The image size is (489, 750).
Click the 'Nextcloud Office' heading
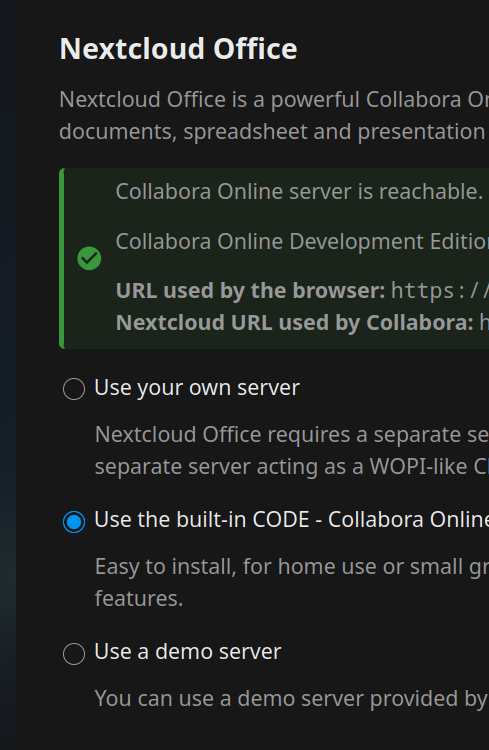[178, 49]
